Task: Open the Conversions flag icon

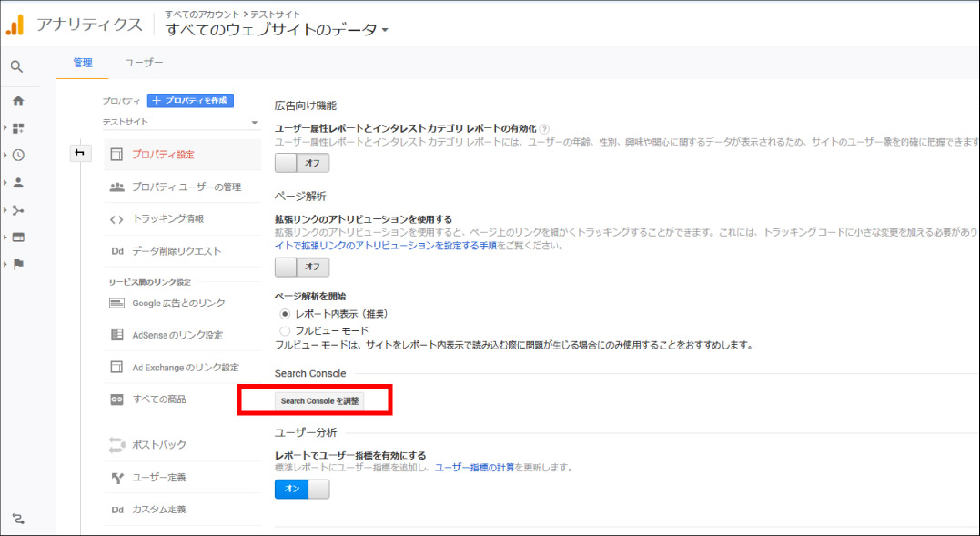Action: click(18, 265)
